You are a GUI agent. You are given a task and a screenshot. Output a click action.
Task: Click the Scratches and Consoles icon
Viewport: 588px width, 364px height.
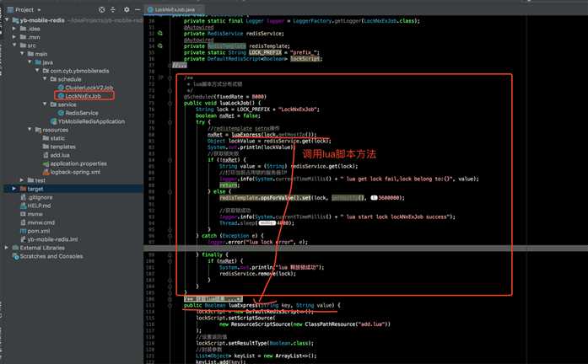pyautogui.click(x=16, y=256)
